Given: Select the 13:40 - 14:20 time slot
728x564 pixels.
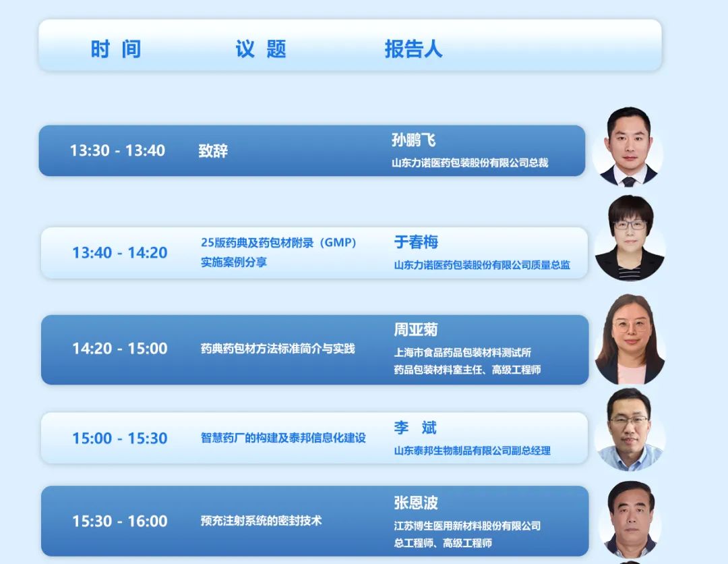Looking at the screenshot, I should point(120,253).
